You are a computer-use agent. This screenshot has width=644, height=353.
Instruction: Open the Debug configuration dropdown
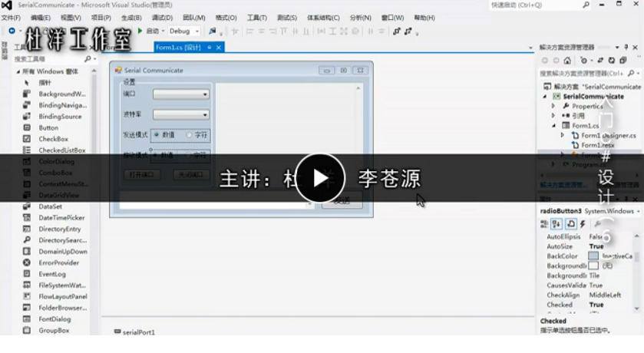(x=197, y=31)
